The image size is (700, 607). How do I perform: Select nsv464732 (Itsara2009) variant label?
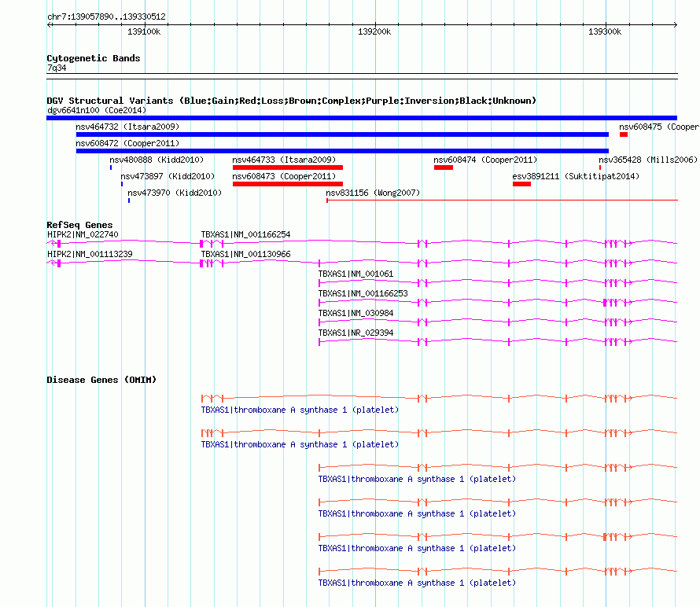pos(127,127)
